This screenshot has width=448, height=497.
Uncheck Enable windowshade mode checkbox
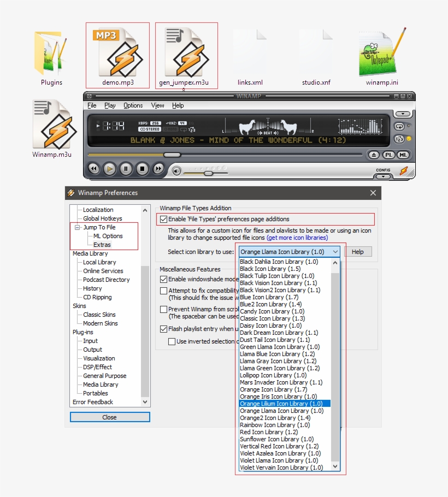(163, 280)
